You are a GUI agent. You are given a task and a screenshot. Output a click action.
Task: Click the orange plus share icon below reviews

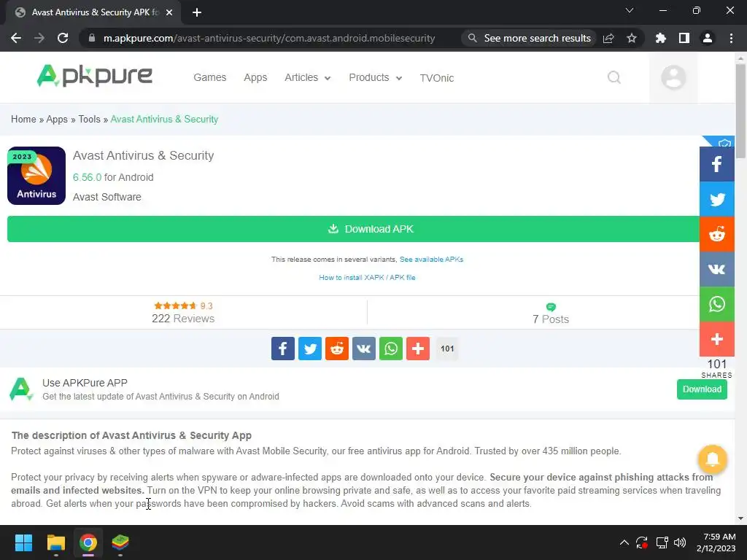click(x=418, y=349)
